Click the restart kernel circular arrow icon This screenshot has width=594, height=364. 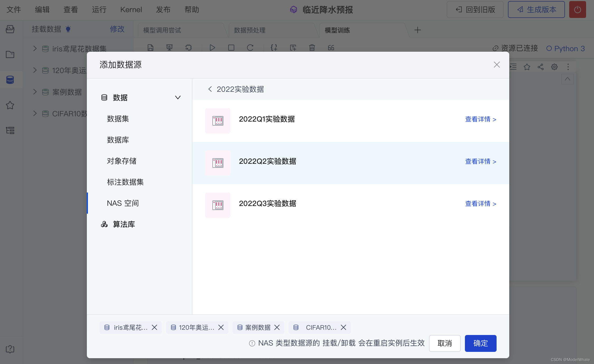[250, 48]
